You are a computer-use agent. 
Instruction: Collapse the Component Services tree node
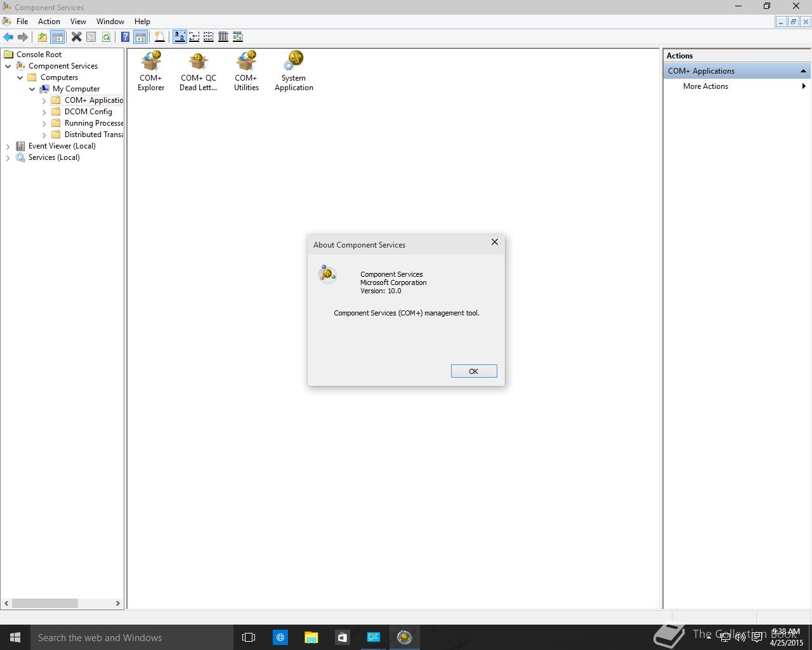coord(8,66)
